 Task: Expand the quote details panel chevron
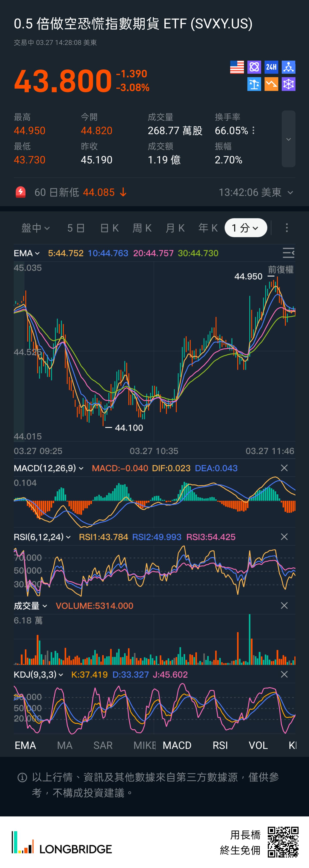pos(288,139)
